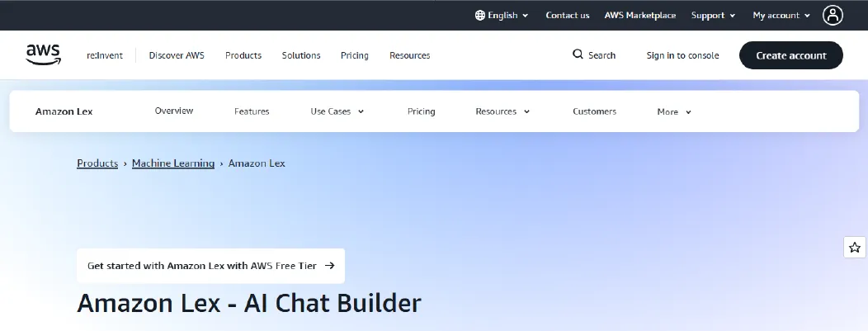This screenshot has width=868, height=331.
Task: Open the My account dropdown
Action: pyautogui.click(x=781, y=16)
